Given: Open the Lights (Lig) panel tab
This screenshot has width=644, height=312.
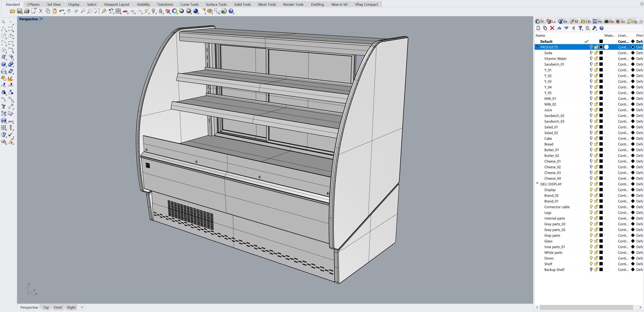Looking at the screenshot, I should (632, 21).
